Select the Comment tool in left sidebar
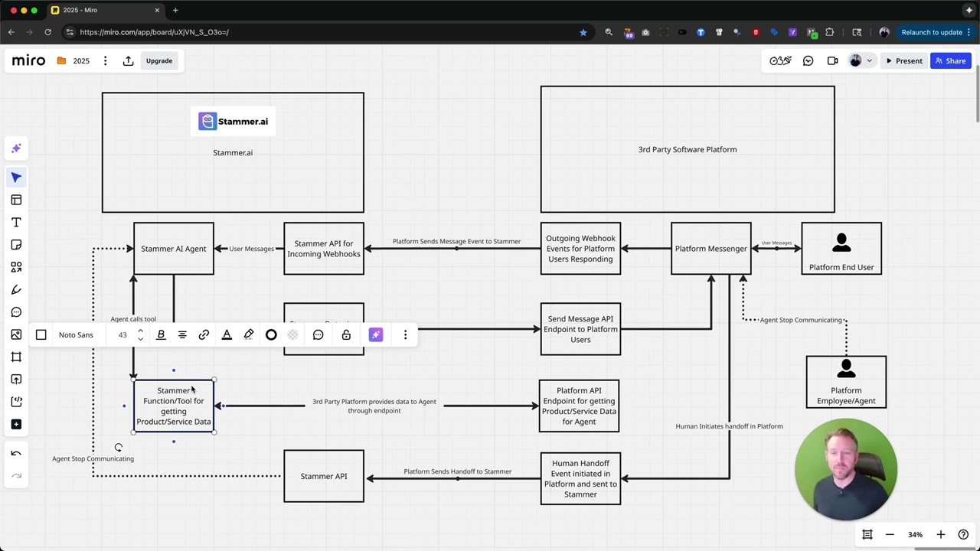Screen dimensions: 980x551 pyautogui.click(x=16, y=312)
